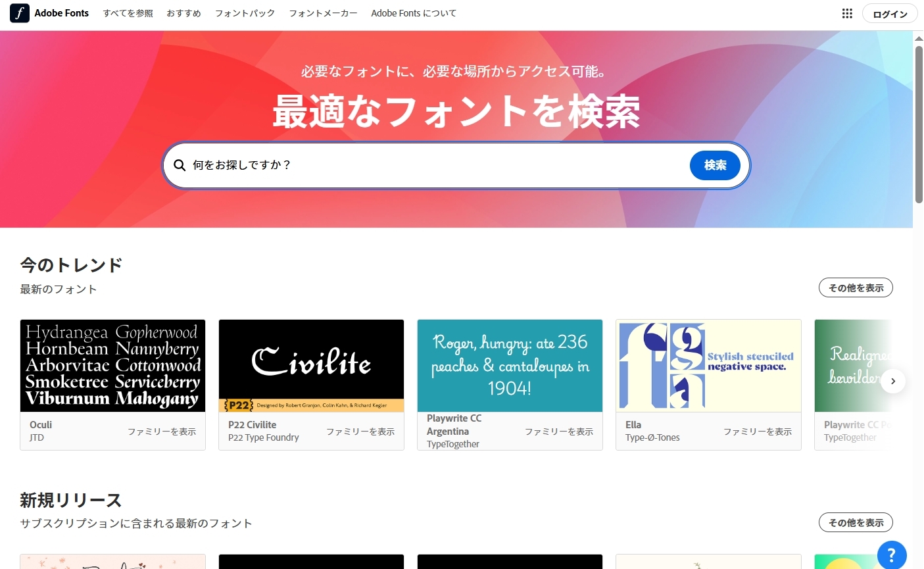Screen dimensions: 924x569
Task: Click ファミリーを表示 on P22 Civilite card
Action: (x=360, y=432)
